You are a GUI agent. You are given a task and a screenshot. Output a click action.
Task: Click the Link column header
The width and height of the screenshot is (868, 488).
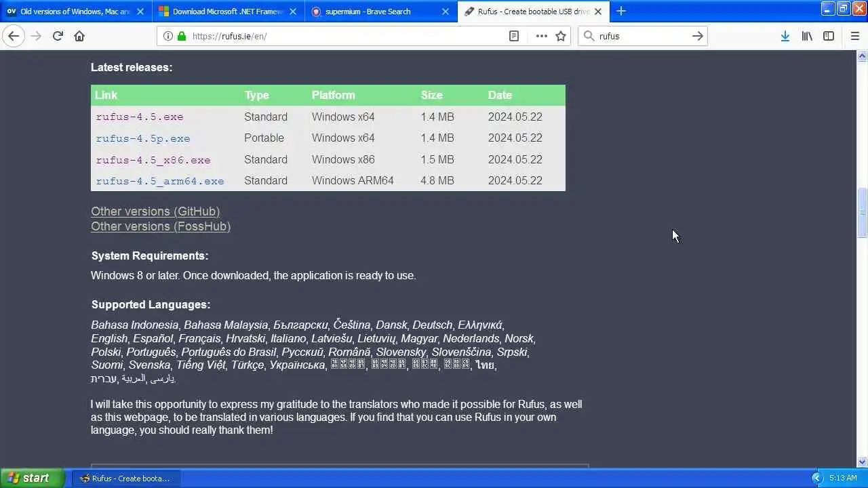coord(106,95)
